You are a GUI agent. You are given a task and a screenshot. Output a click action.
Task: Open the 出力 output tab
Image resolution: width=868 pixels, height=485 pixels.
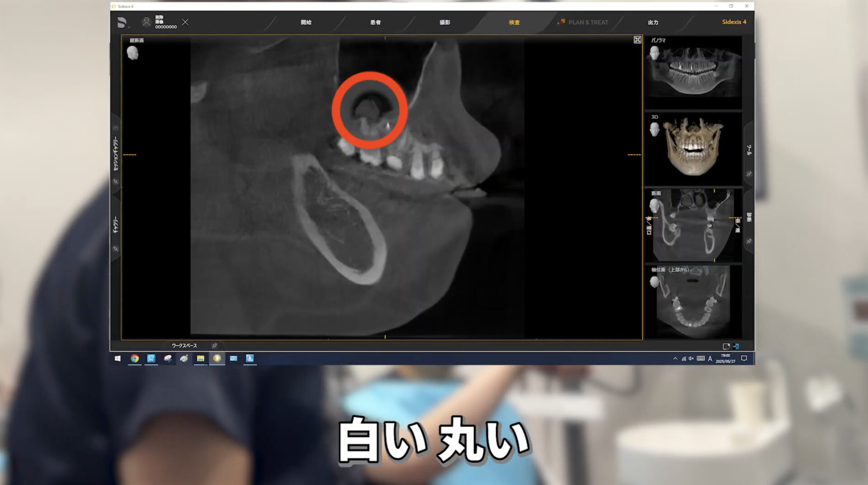653,23
